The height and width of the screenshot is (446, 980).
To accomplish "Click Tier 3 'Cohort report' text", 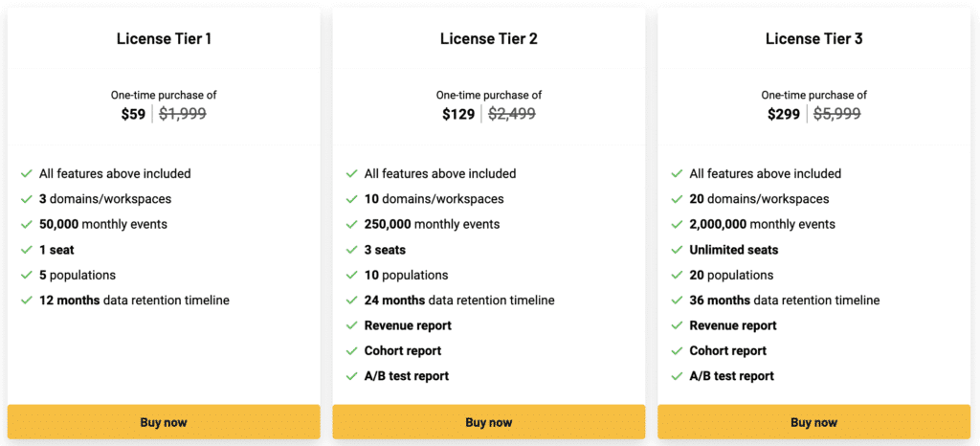I will click(x=727, y=351).
